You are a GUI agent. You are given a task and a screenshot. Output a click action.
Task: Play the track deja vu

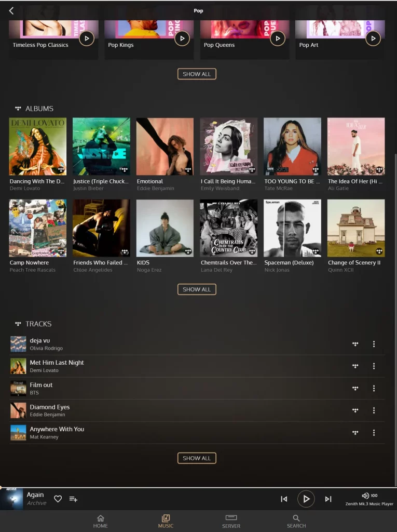click(197, 344)
